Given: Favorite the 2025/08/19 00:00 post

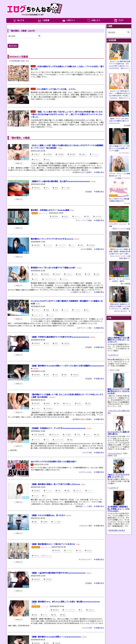Looking at the screenshot, I should 18,355.
